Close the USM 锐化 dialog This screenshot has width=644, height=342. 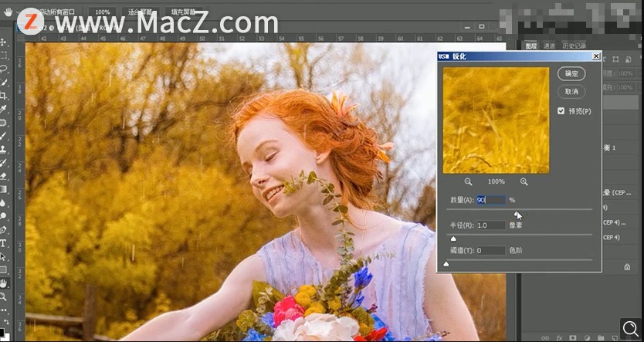[596, 56]
